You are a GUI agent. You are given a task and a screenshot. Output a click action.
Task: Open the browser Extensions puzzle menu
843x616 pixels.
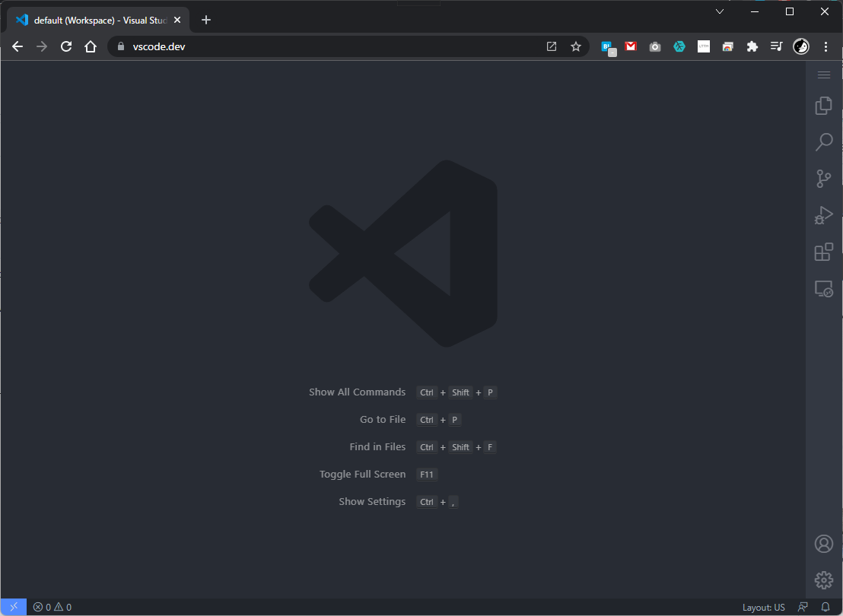tap(752, 46)
